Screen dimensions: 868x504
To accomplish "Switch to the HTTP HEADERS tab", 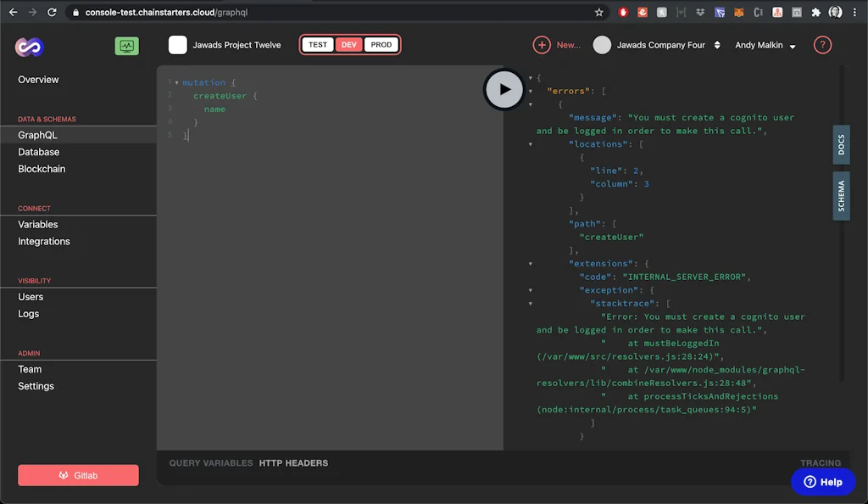I will (x=293, y=463).
